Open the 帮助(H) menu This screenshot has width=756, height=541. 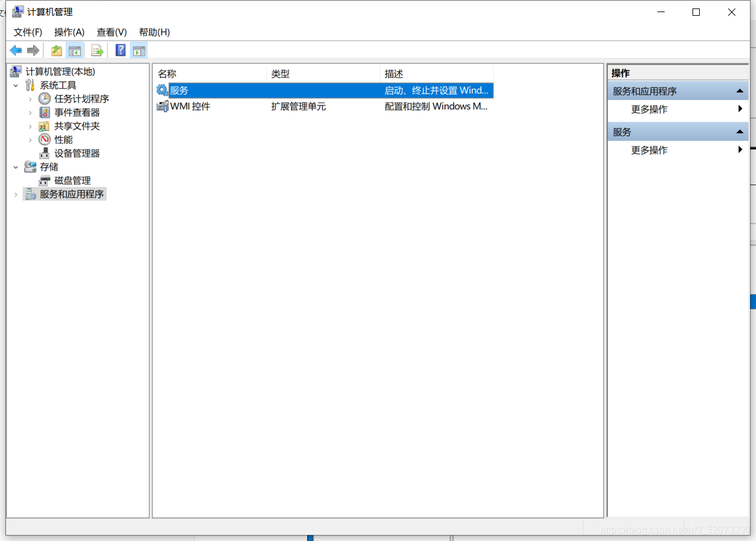tap(154, 32)
